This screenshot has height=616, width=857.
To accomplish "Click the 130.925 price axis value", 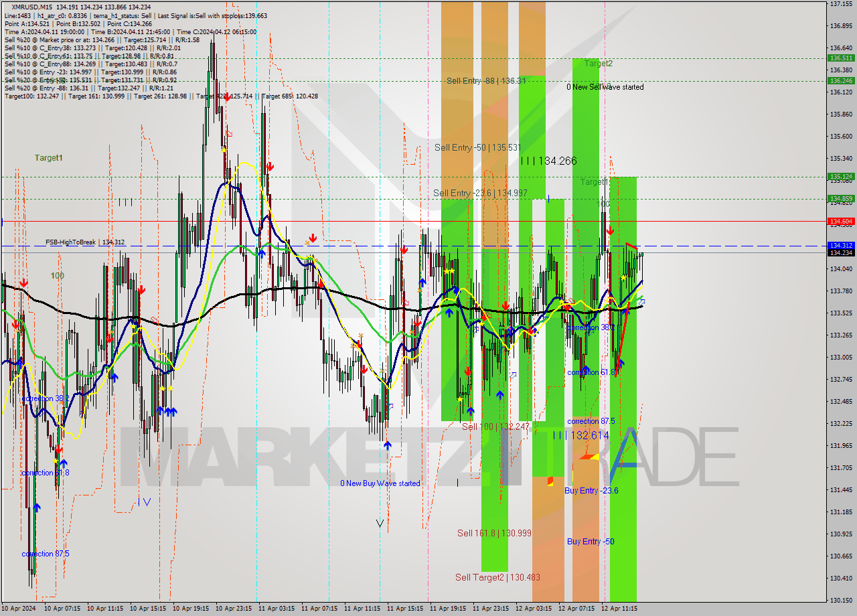I will [842, 534].
